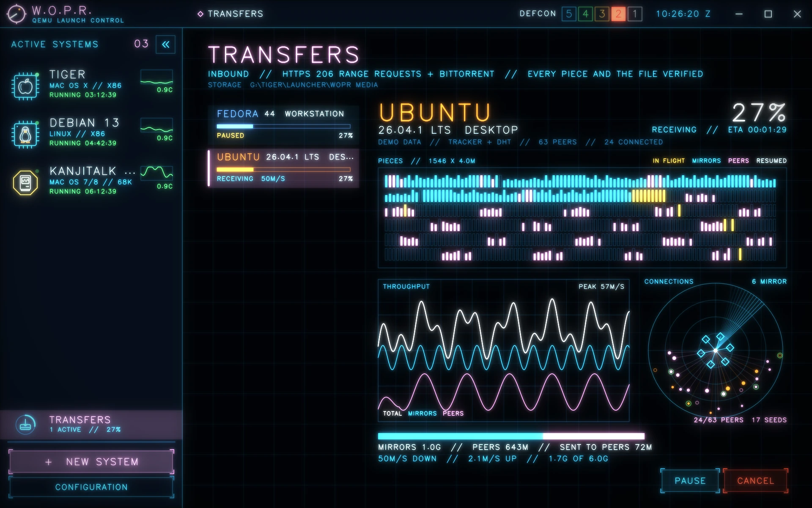Click the diamond icon beside TRANSFERS title
The image size is (812, 508).
click(200, 14)
